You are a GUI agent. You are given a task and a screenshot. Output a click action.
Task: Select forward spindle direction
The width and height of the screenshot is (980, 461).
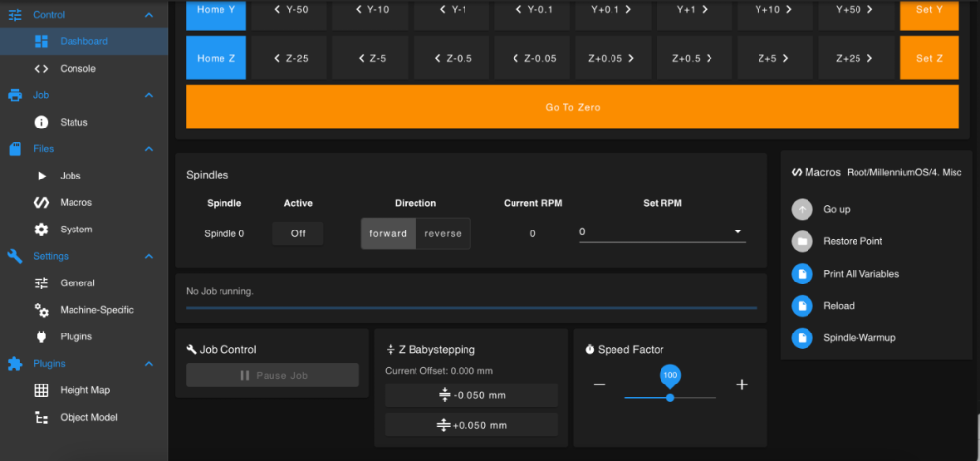coord(388,233)
